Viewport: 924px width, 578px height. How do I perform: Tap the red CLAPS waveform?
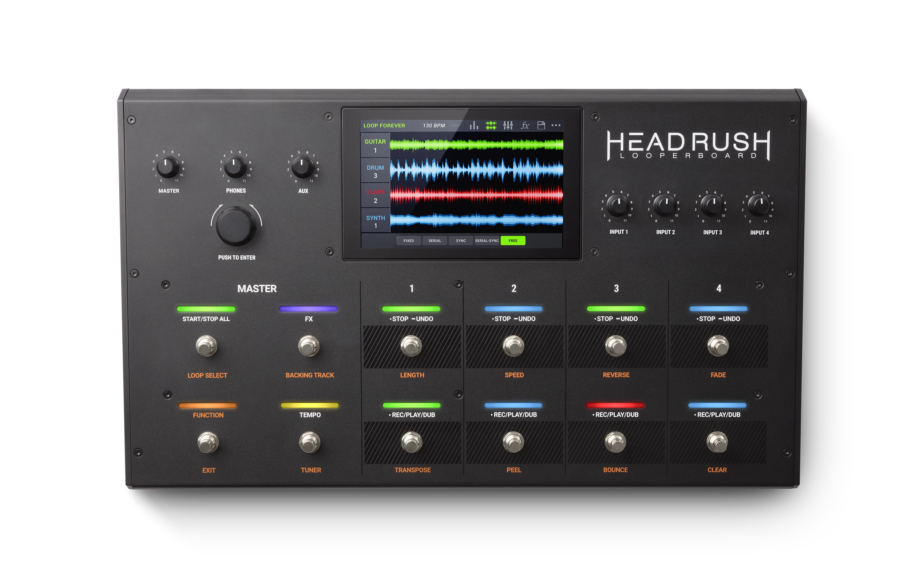tap(477, 195)
